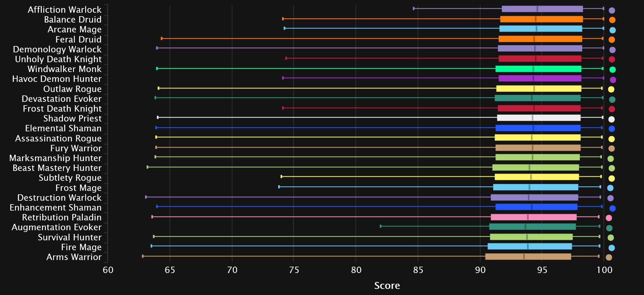
Task: Click the Affliction Warlock purple box bar
Action: coord(542,9)
